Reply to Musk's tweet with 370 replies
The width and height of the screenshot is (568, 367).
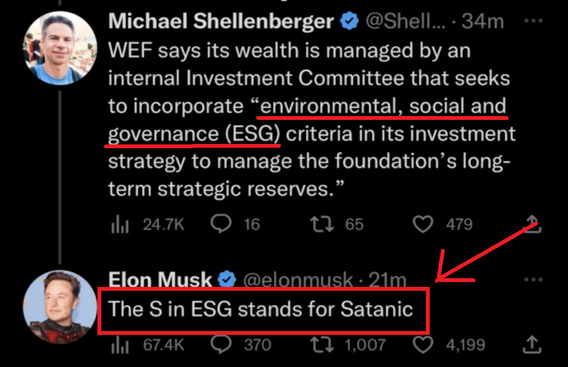coord(221,345)
